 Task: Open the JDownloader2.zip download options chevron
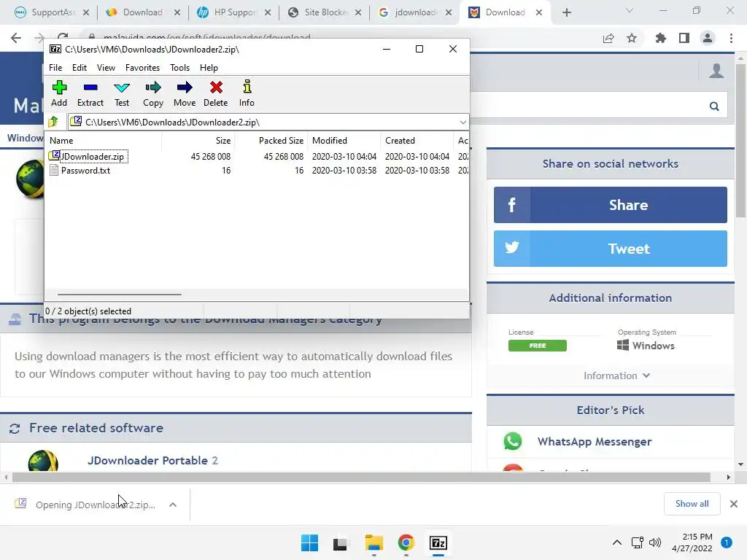173,505
